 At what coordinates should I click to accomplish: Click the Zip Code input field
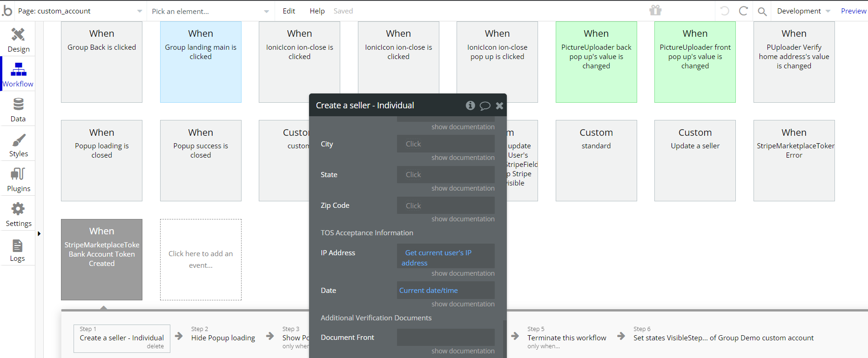point(445,206)
